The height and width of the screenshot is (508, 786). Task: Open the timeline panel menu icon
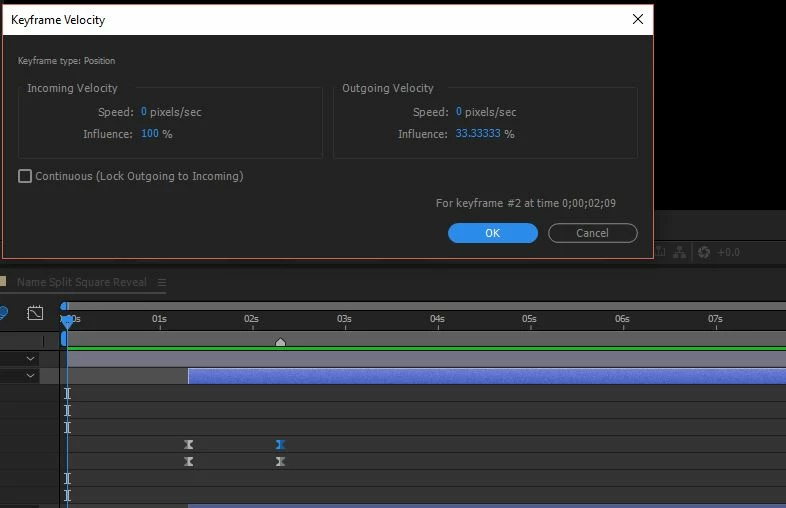coord(161,282)
